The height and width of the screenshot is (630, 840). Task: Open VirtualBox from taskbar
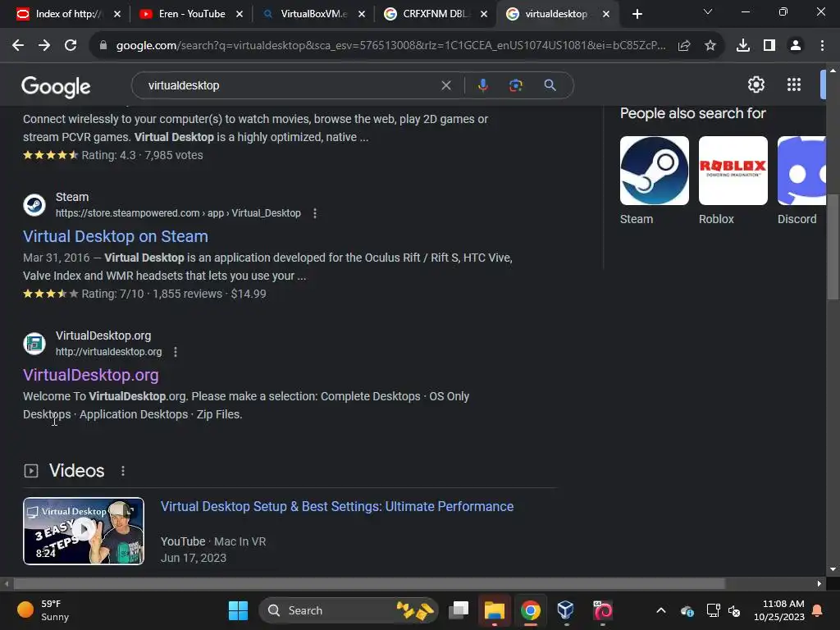566,610
